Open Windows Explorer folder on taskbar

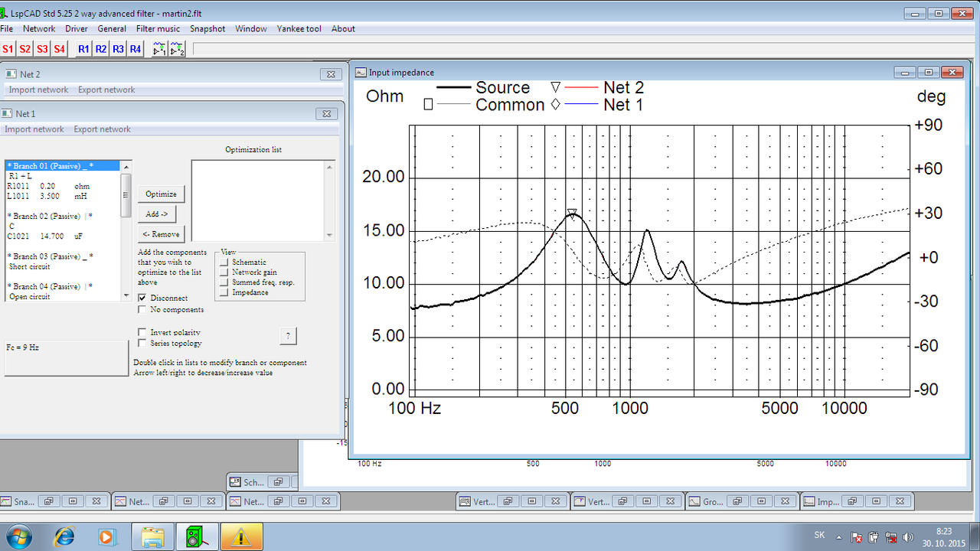point(153,536)
